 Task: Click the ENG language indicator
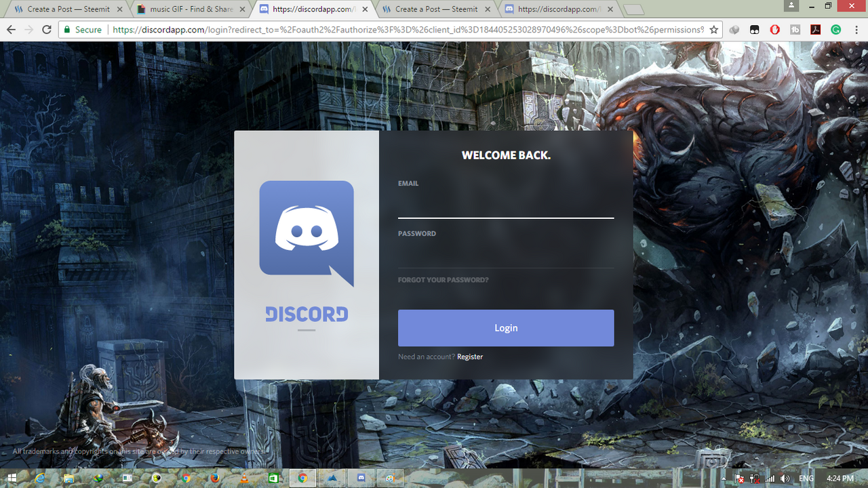tap(806, 479)
